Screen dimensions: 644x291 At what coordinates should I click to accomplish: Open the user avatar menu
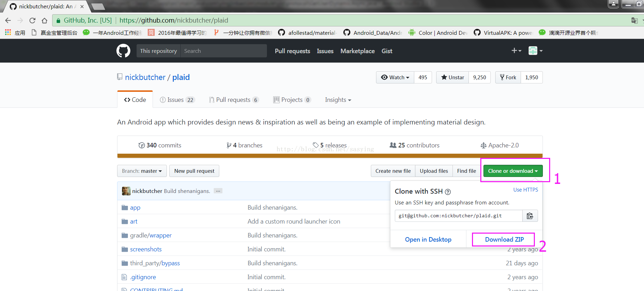click(536, 51)
